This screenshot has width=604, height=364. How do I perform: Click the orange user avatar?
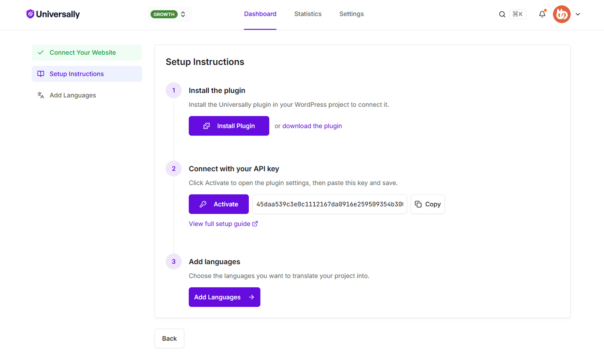(x=561, y=14)
